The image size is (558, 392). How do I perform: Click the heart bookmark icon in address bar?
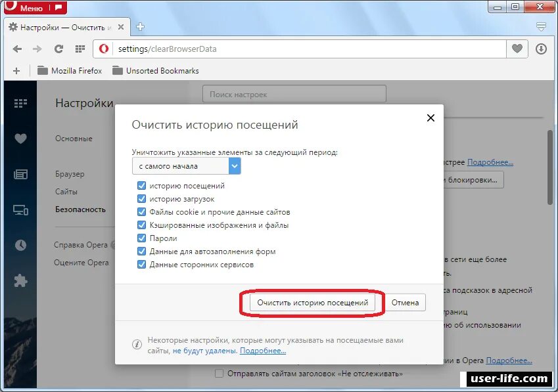(517, 49)
